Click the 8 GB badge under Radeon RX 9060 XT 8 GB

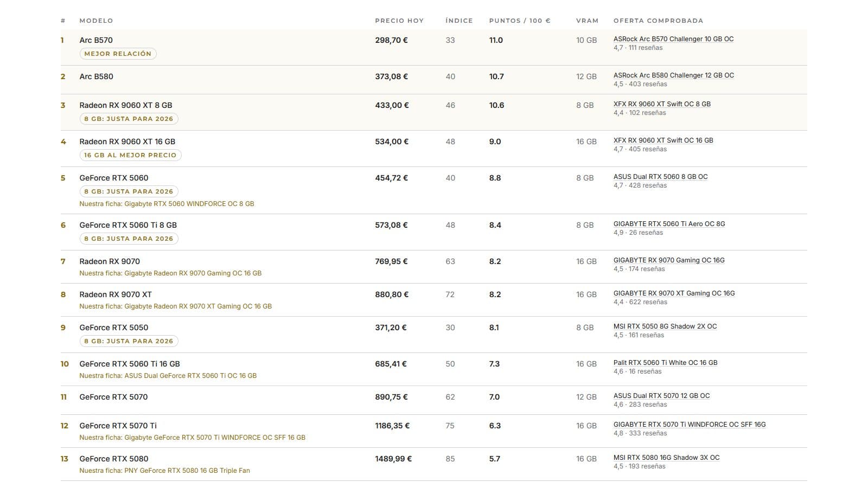(129, 119)
